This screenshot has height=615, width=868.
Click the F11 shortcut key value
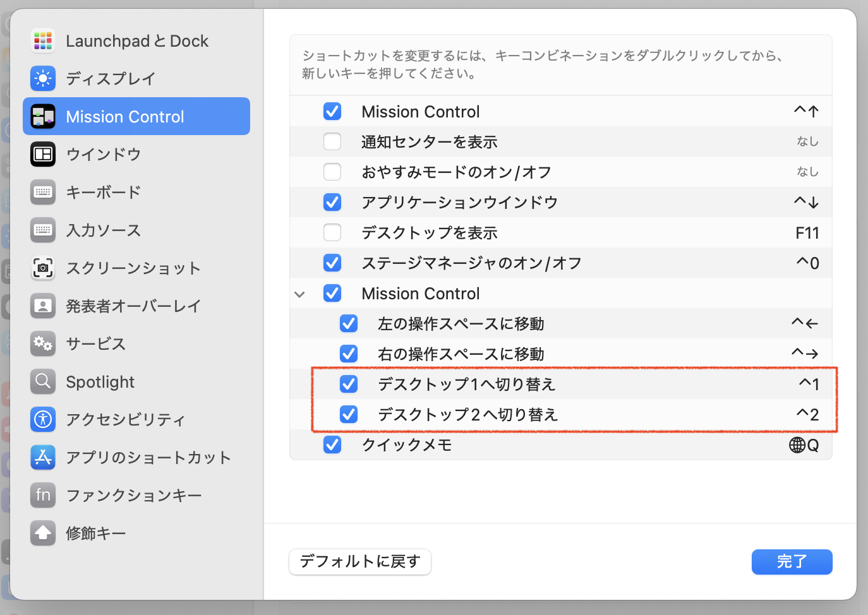coord(807,233)
